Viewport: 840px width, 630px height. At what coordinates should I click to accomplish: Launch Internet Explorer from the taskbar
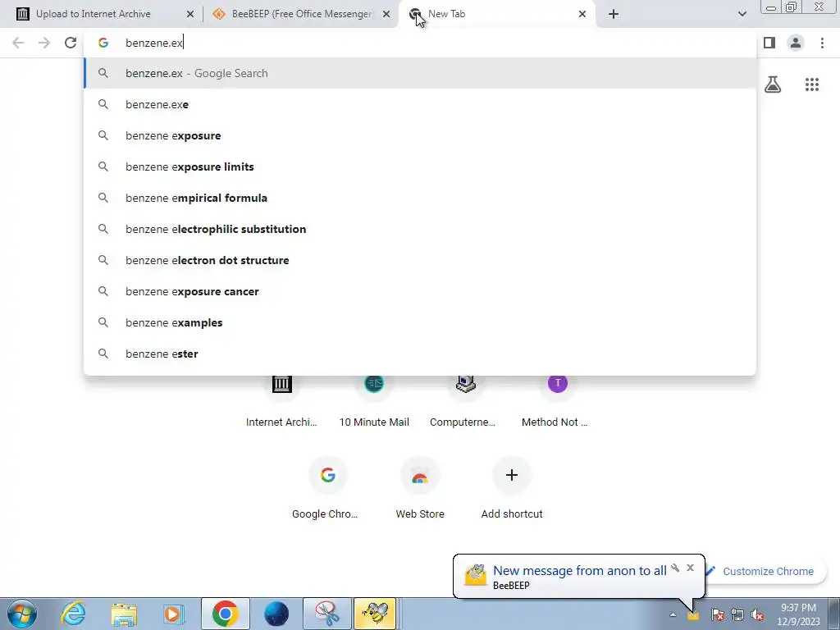73,614
